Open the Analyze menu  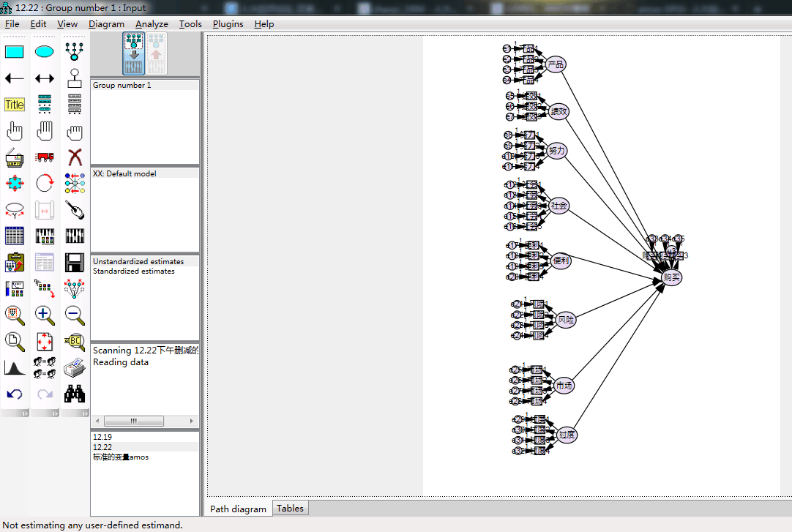coord(152,23)
